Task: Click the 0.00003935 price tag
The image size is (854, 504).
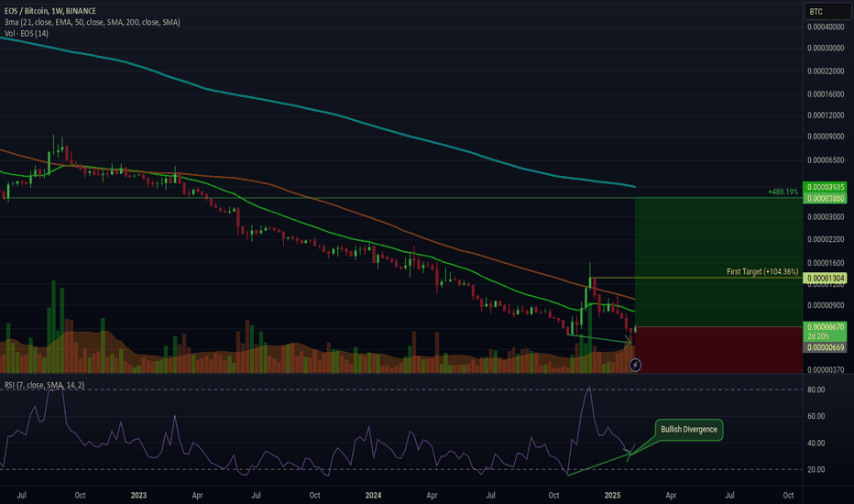Action: (825, 187)
